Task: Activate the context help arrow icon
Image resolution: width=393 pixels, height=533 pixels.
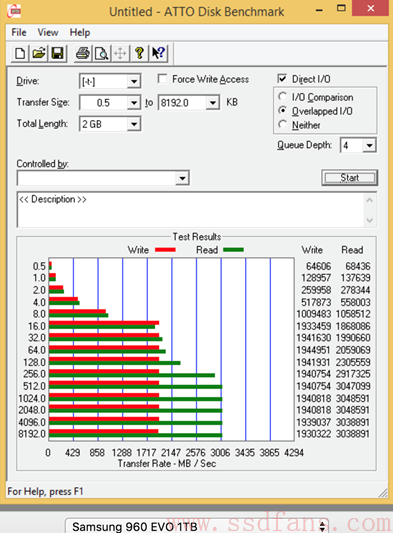Action: pyautogui.click(x=158, y=53)
